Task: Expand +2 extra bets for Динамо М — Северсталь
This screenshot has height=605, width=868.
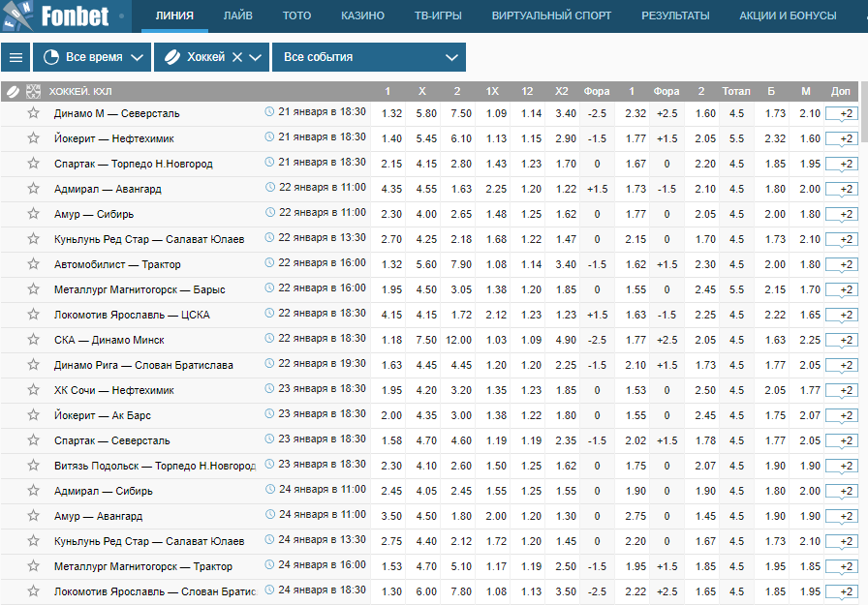Action: 842,114
